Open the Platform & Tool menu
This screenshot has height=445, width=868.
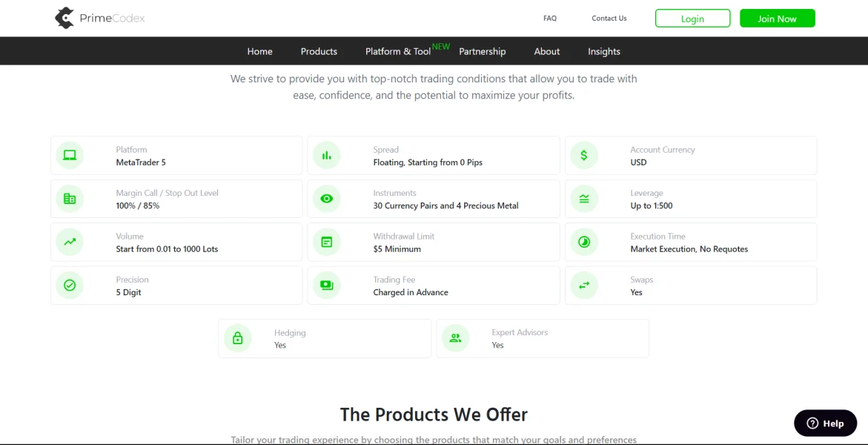point(398,51)
